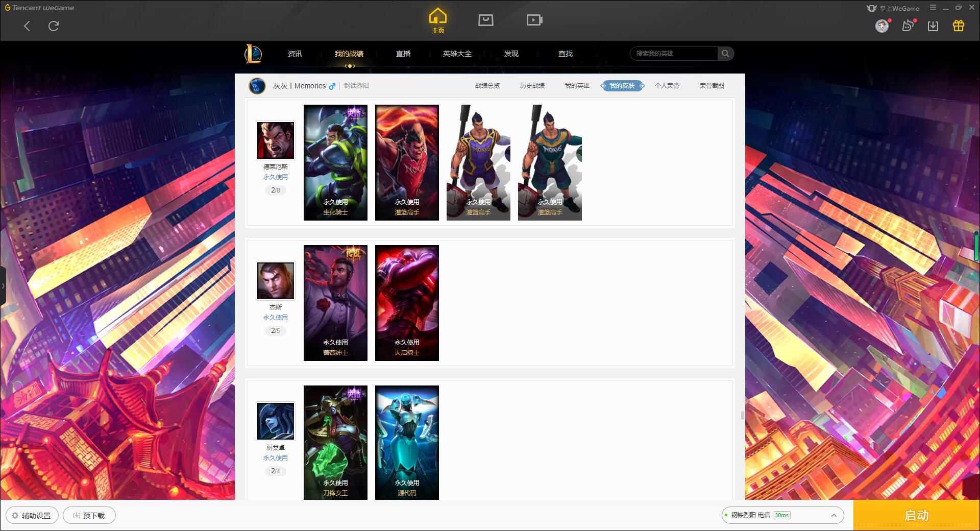980x531 pixels.
Task: Click the 预下载 pre-download button
Action: (x=89, y=516)
